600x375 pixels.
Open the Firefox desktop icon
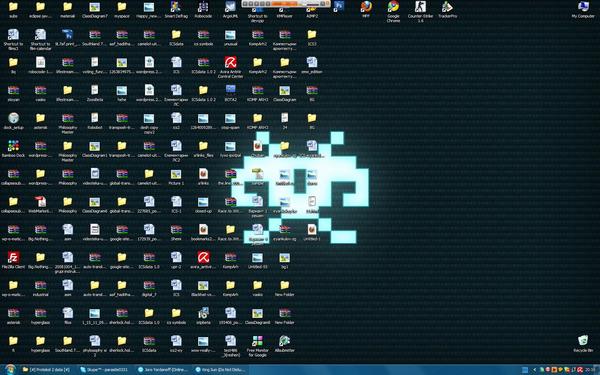coord(366,9)
